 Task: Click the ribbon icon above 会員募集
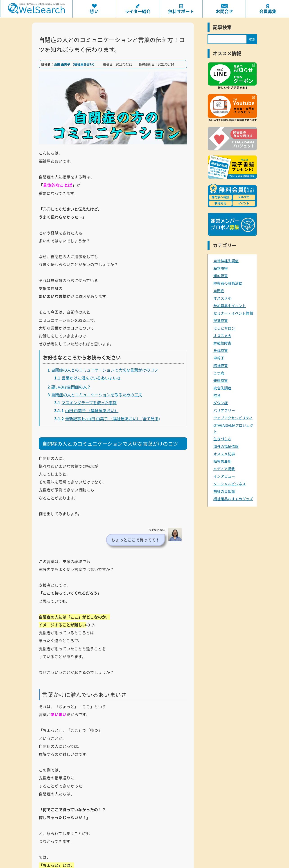coord(268,6)
